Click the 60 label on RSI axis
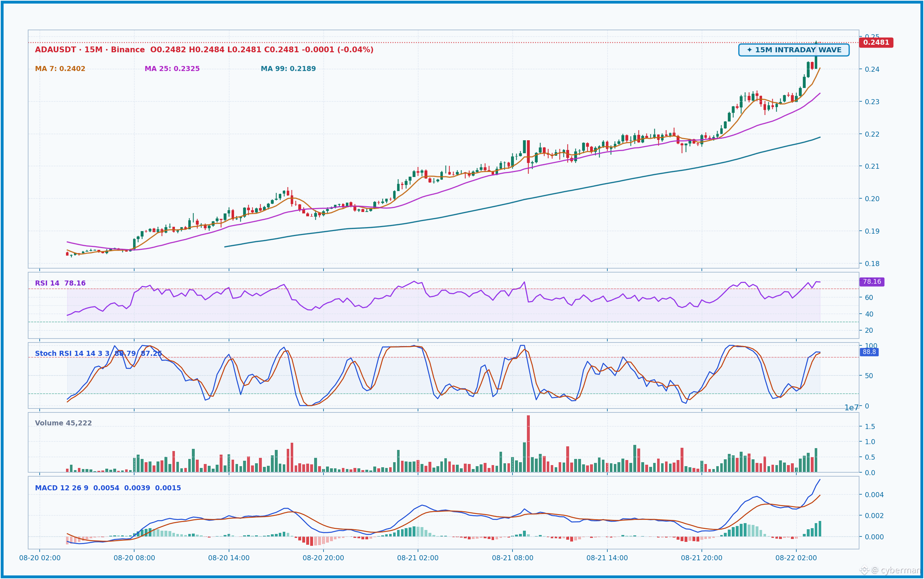 pos(869,297)
